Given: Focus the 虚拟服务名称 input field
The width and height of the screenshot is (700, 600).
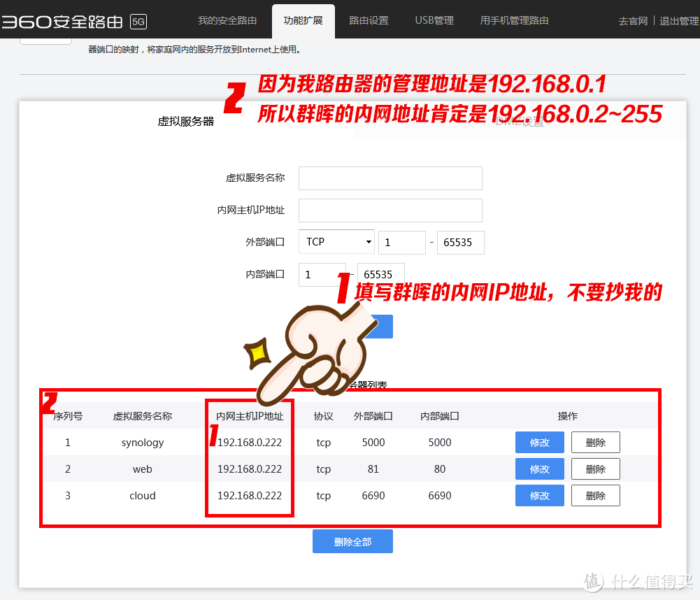Looking at the screenshot, I should click(x=390, y=178).
